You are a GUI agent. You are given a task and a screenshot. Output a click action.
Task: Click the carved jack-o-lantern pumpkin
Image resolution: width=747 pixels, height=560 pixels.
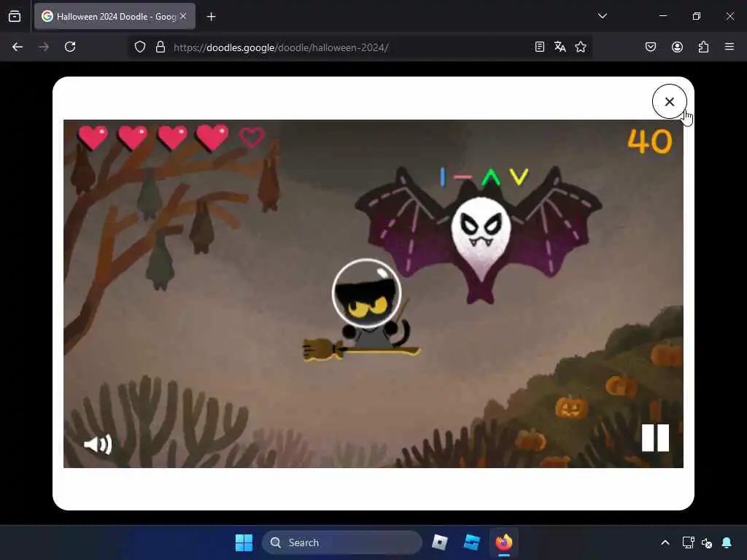click(x=571, y=408)
